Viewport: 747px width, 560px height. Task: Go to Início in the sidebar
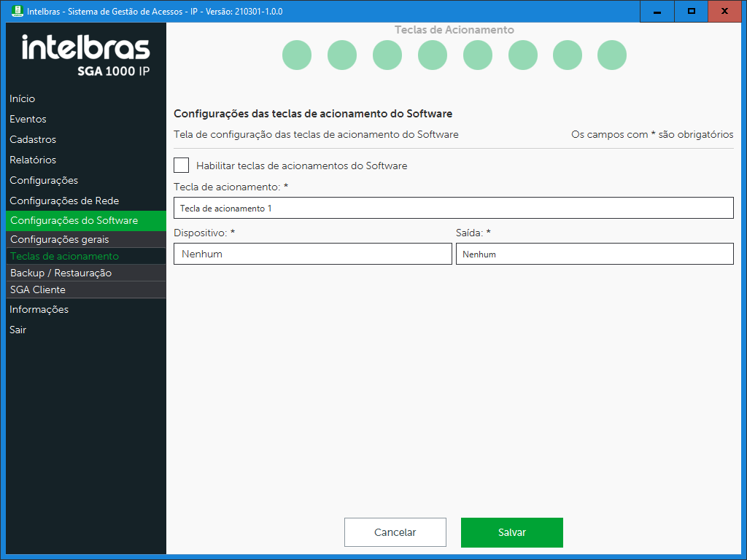coord(23,98)
